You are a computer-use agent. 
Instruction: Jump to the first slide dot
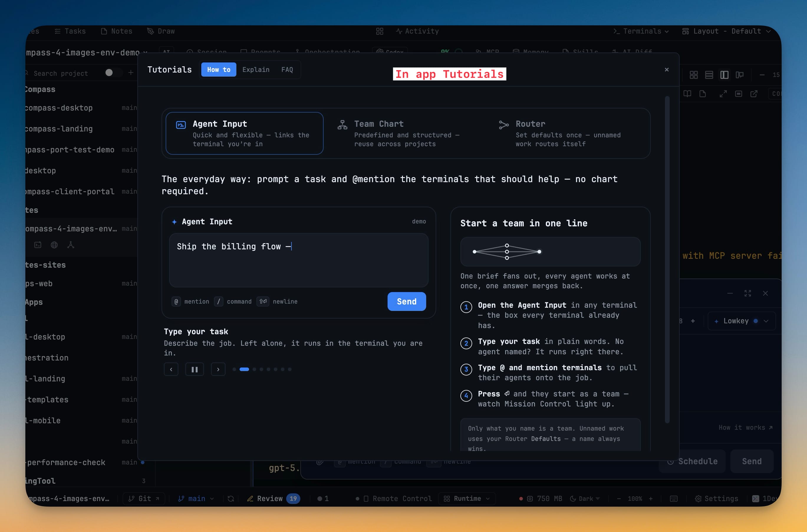(234, 370)
